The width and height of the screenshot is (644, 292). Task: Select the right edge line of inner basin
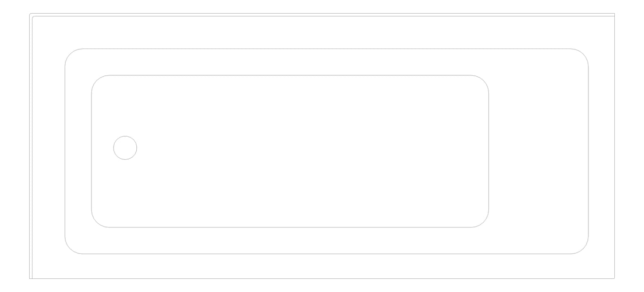[x=488, y=151]
